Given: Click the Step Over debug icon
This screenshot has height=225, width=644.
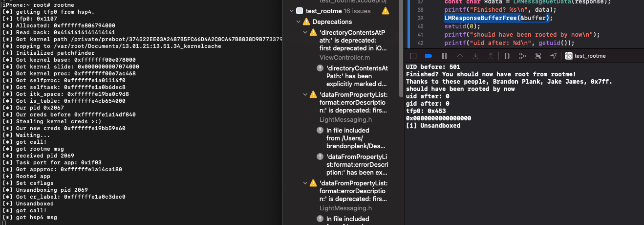Looking at the screenshot, I should 460,56.
